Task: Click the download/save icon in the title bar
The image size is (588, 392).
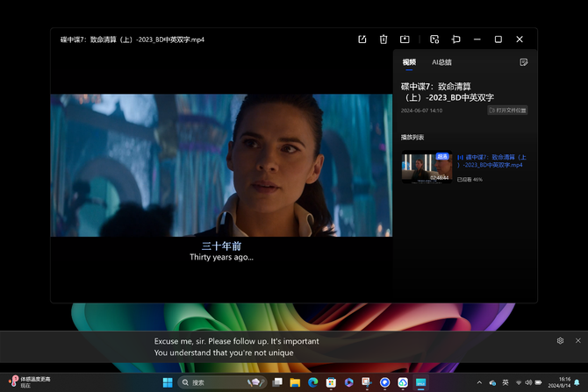Action: tap(405, 39)
